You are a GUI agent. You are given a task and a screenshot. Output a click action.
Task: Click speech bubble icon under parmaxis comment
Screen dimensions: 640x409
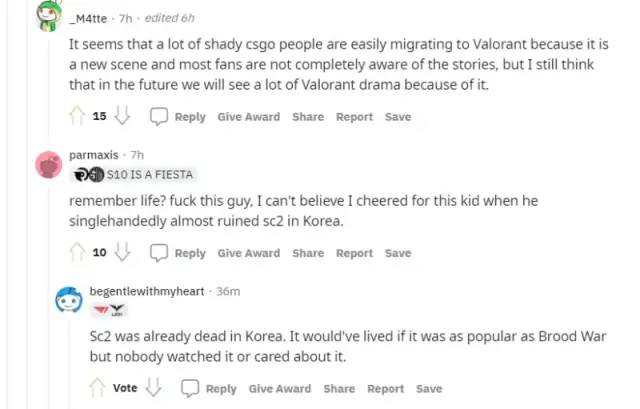(x=159, y=253)
